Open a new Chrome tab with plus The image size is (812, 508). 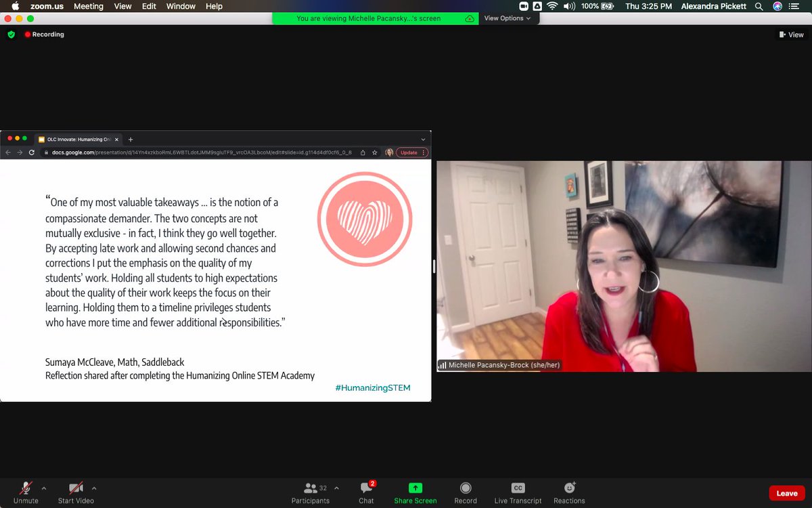pos(131,139)
